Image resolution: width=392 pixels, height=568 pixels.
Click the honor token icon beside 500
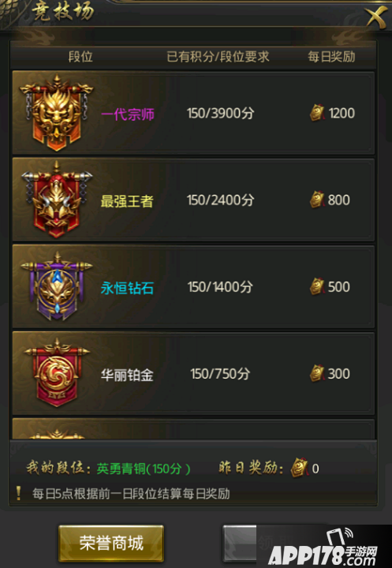(317, 286)
